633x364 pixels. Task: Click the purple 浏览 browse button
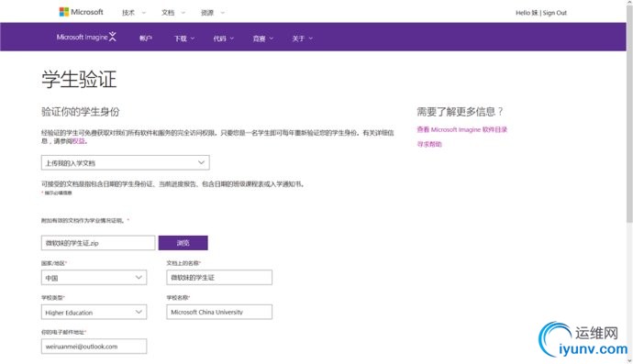(x=183, y=243)
